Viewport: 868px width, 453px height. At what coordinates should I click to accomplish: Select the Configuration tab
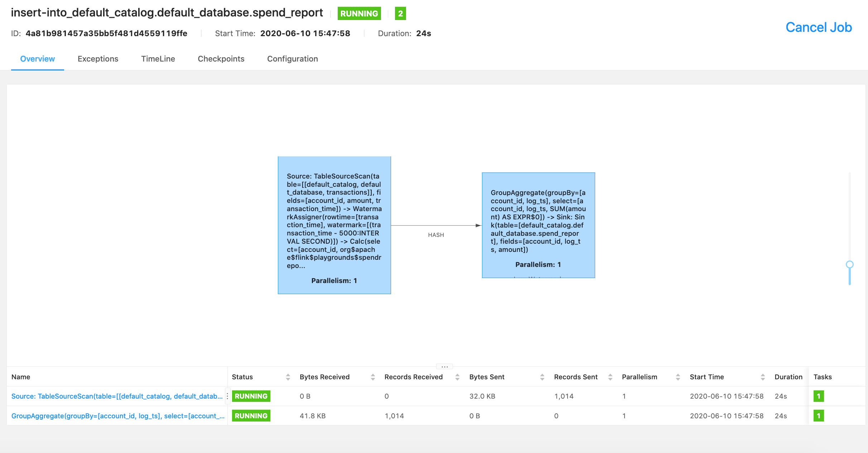pos(292,58)
